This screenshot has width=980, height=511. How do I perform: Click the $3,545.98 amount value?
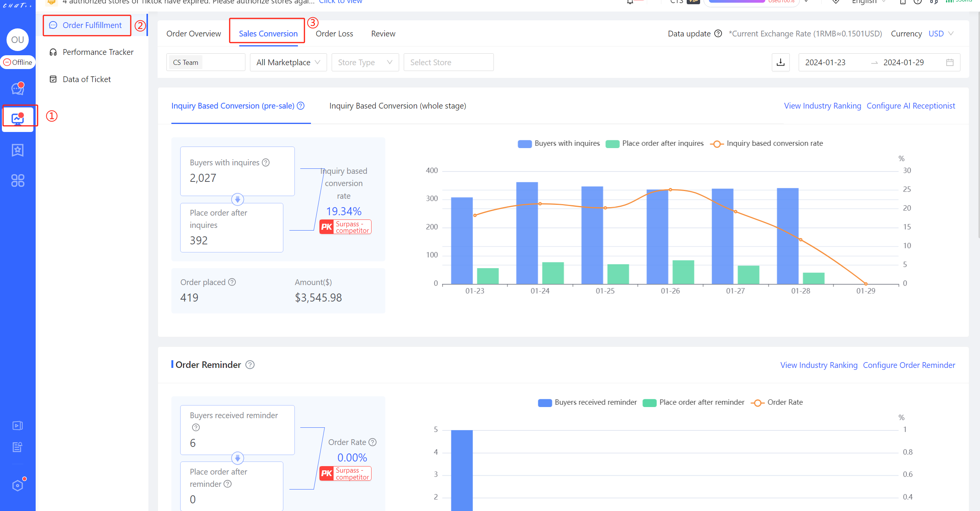(x=318, y=297)
